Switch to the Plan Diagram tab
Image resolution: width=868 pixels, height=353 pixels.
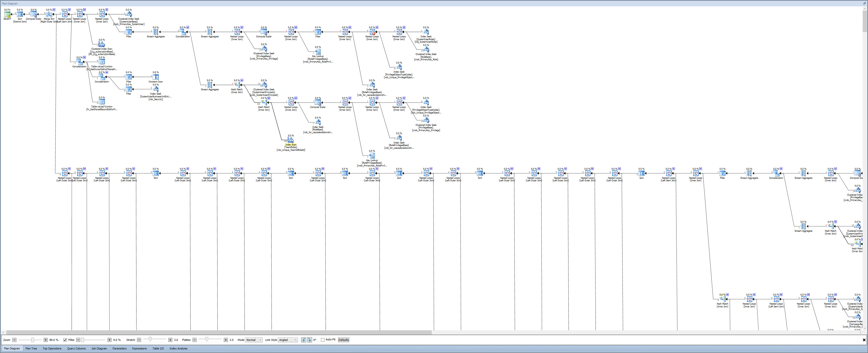click(12, 349)
